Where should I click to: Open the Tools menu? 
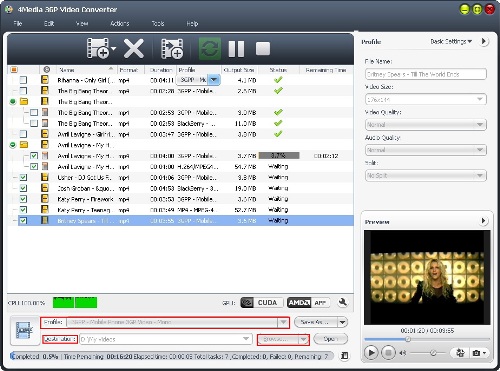pos(158,23)
